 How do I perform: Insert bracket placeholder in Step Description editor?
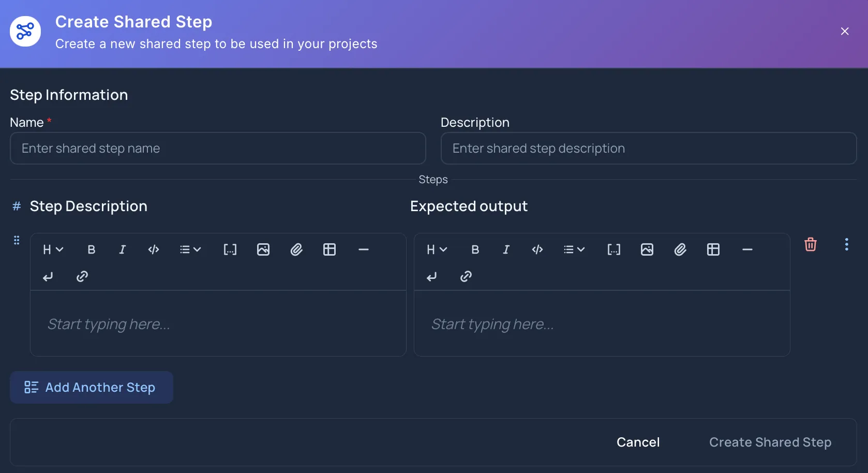[230, 249]
